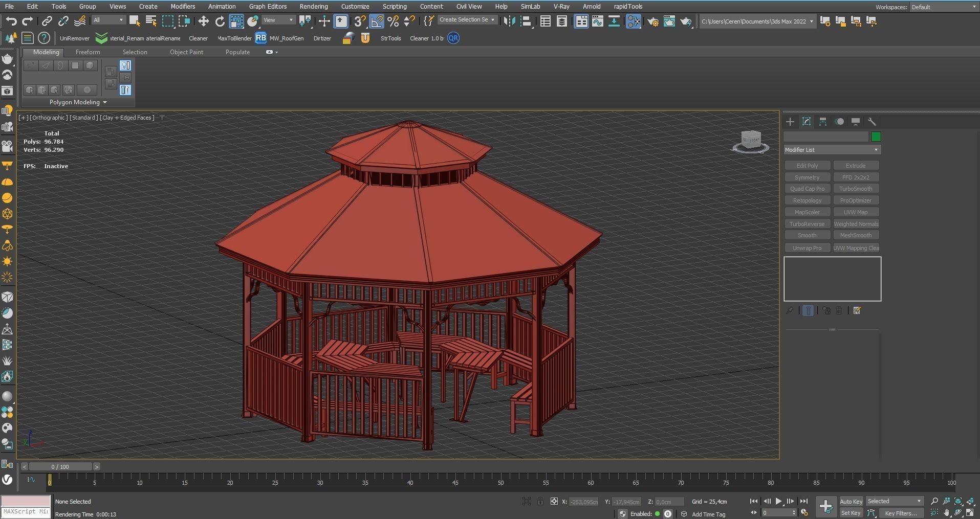
Task: Open the Modifiers menu
Action: tap(183, 7)
